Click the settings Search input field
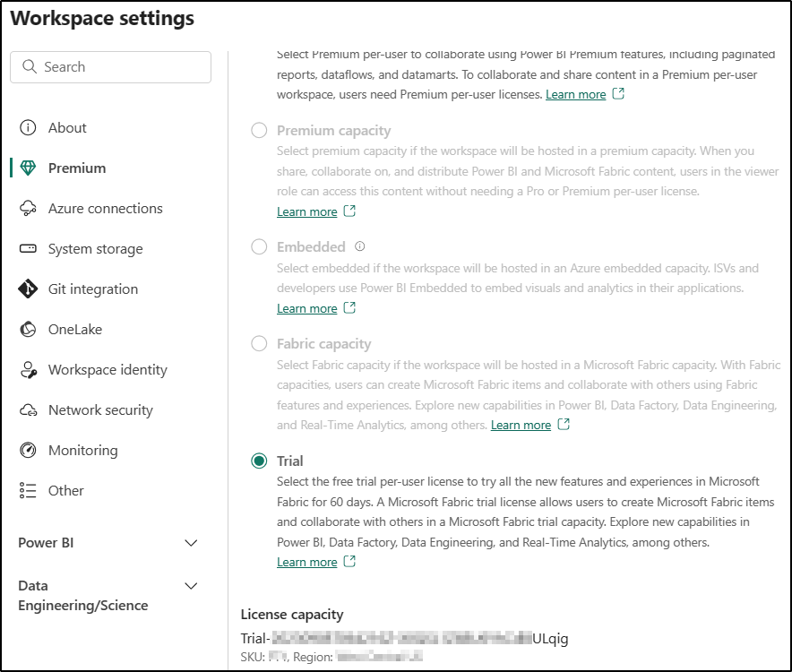The image size is (792, 672). coord(110,66)
